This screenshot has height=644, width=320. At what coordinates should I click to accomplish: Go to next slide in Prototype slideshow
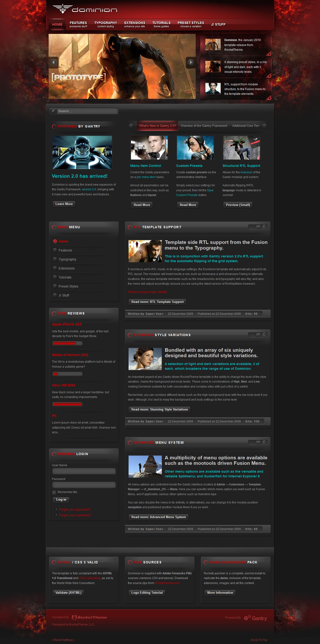[190, 62]
